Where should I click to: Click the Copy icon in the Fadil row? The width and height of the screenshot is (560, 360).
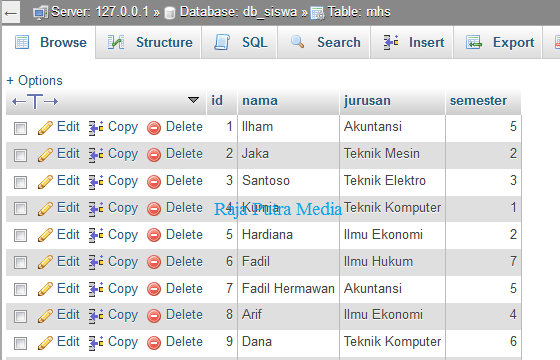coord(96,262)
